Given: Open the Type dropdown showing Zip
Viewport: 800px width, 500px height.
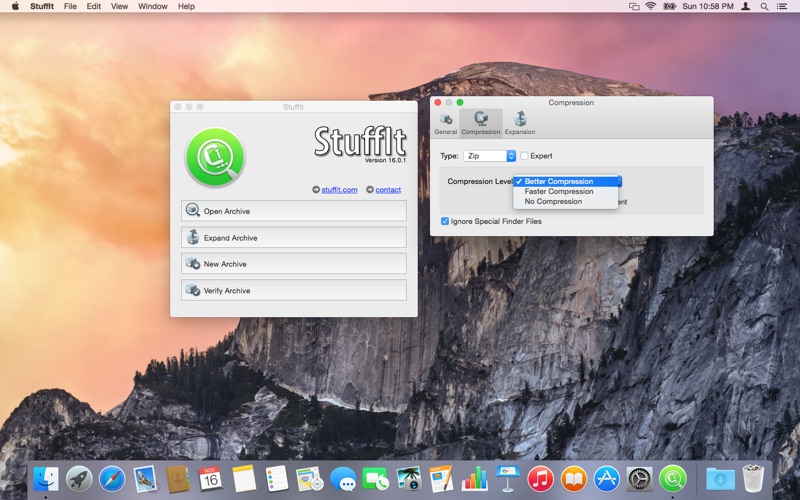Looking at the screenshot, I should click(x=490, y=156).
